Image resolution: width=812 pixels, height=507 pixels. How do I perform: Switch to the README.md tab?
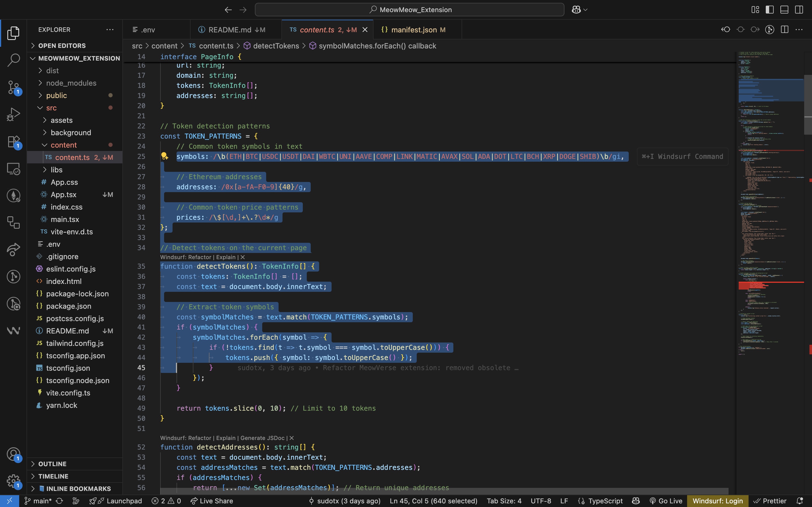230,30
